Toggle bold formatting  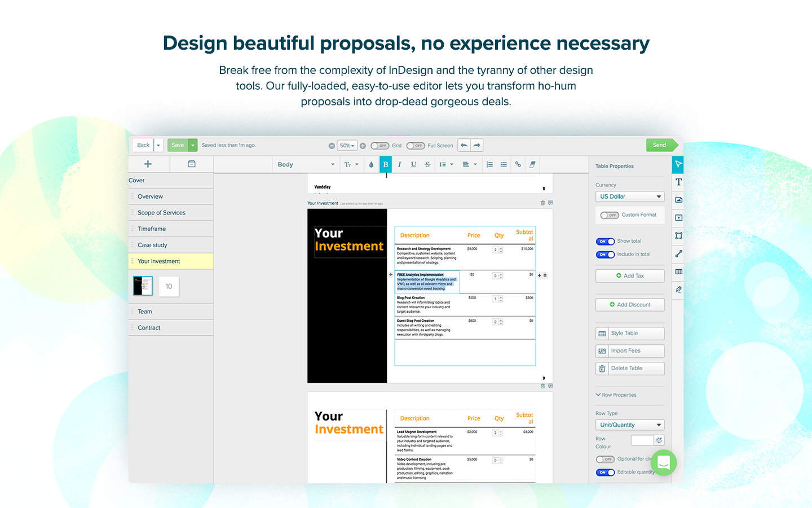tap(386, 164)
